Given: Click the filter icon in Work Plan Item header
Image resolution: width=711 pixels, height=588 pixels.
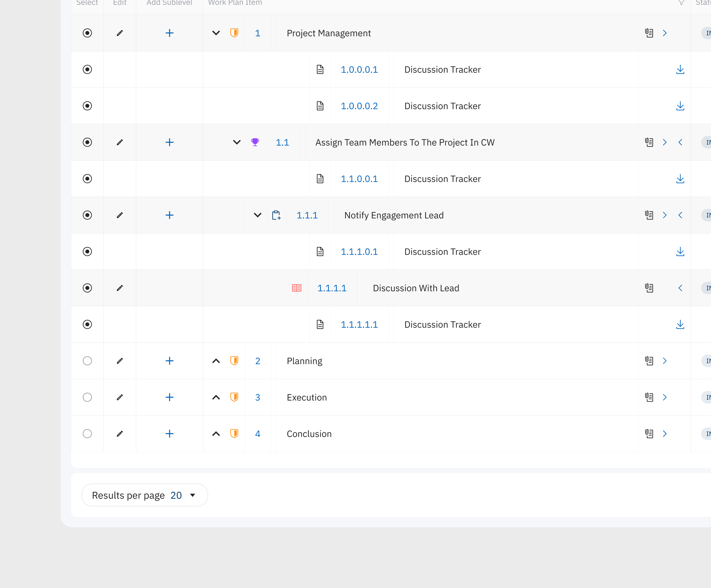Looking at the screenshot, I should pyautogui.click(x=681, y=3).
